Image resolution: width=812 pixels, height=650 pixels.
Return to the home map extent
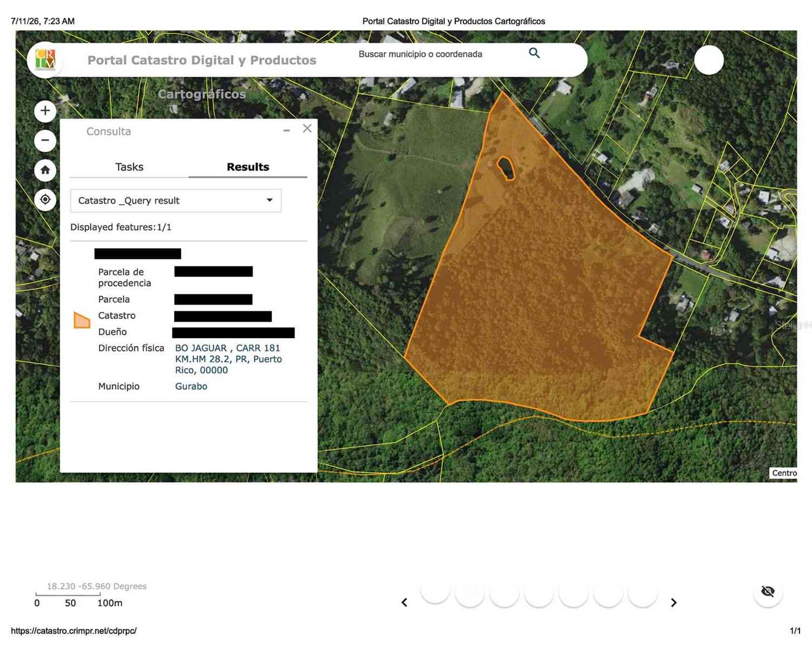tap(45, 170)
